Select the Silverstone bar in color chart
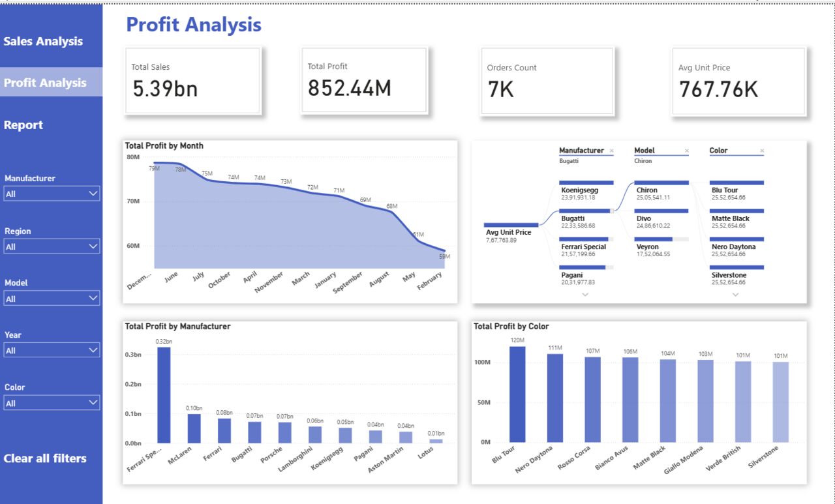This screenshot has height=504, width=835. coord(781,402)
